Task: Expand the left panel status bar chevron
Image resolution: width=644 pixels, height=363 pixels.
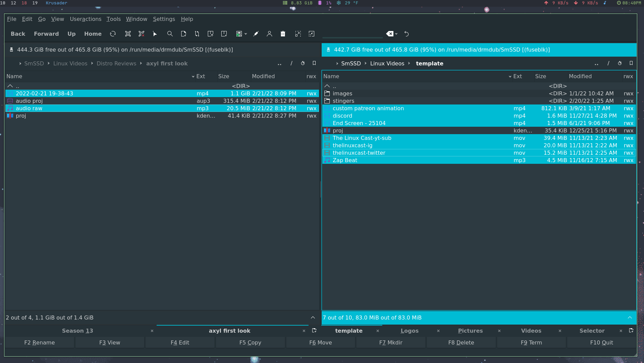Action: (313, 317)
